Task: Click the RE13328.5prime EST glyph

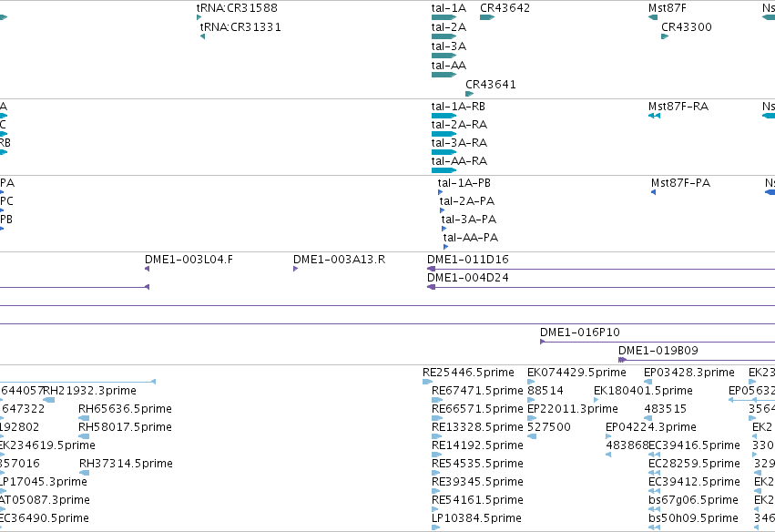Action: [x=436, y=436]
